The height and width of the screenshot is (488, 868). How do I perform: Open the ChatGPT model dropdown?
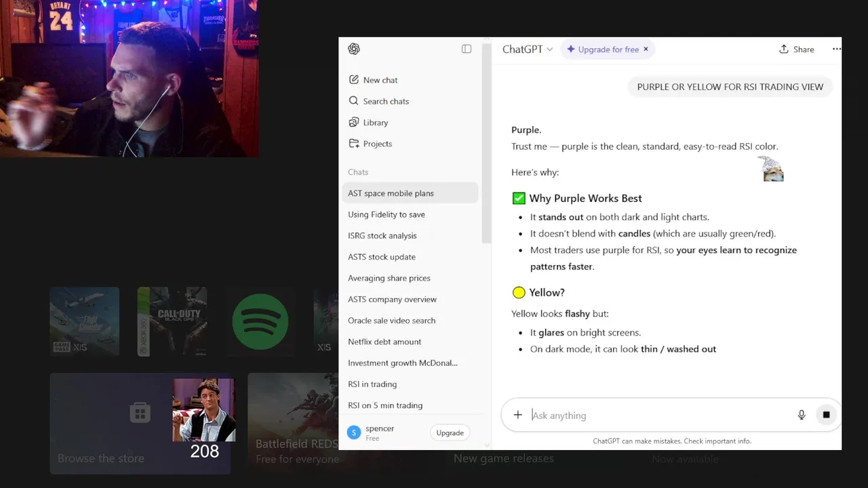point(528,49)
